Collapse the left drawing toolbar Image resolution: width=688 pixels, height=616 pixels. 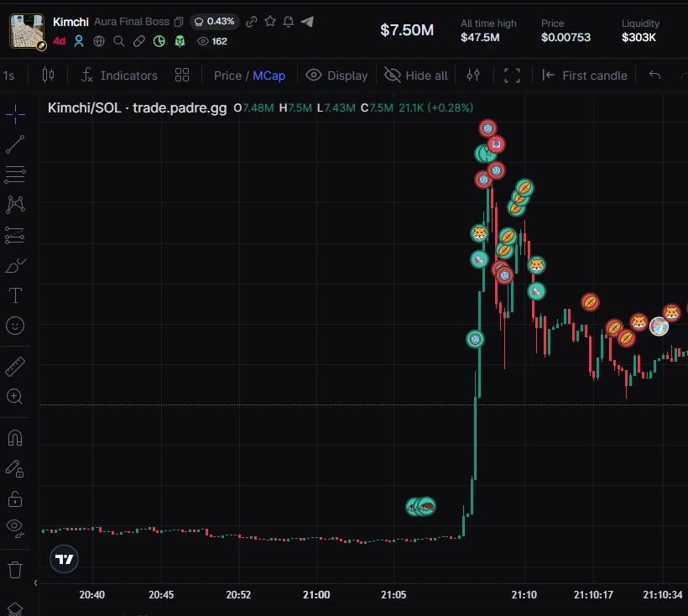point(35,582)
